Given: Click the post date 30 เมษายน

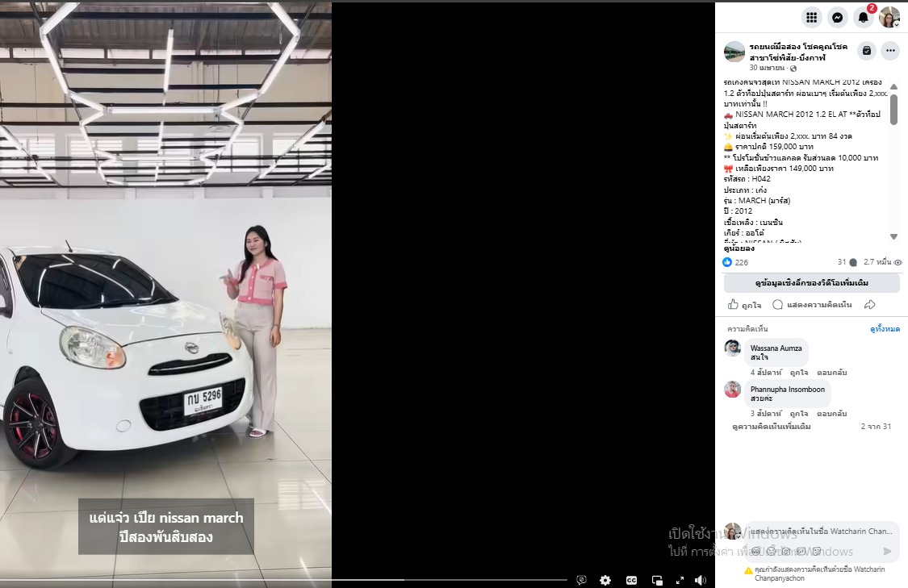Looking at the screenshot, I should point(767,68).
